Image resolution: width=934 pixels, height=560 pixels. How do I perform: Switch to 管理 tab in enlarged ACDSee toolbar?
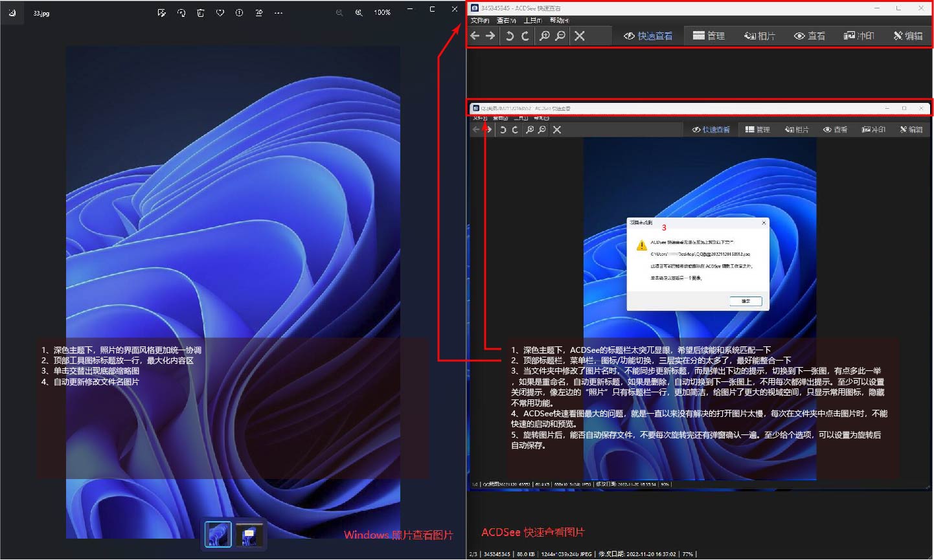coord(709,36)
